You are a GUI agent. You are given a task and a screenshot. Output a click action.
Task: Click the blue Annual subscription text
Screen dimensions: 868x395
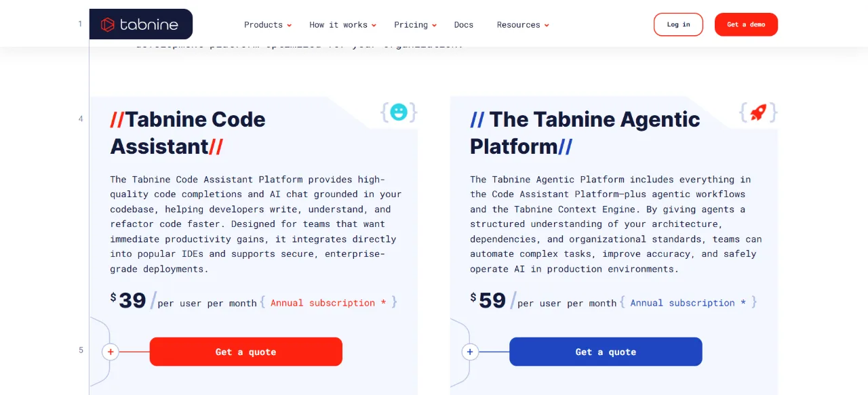click(683, 303)
